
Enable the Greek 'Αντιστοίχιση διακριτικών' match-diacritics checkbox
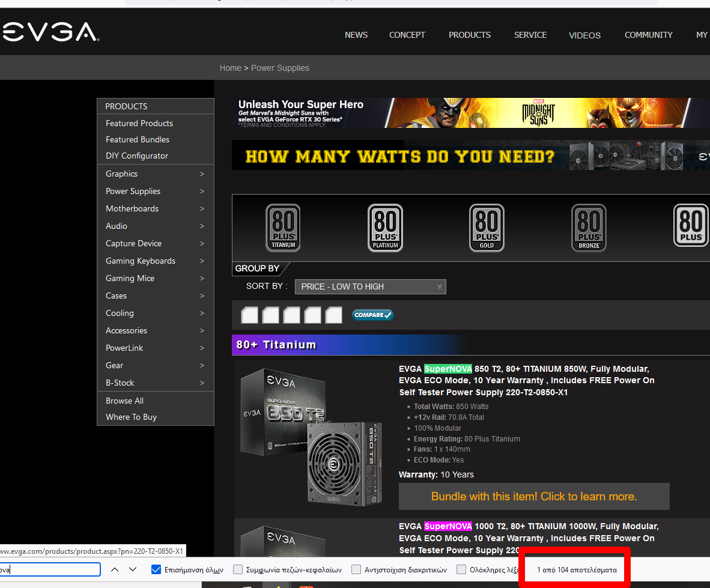(x=356, y=569)
